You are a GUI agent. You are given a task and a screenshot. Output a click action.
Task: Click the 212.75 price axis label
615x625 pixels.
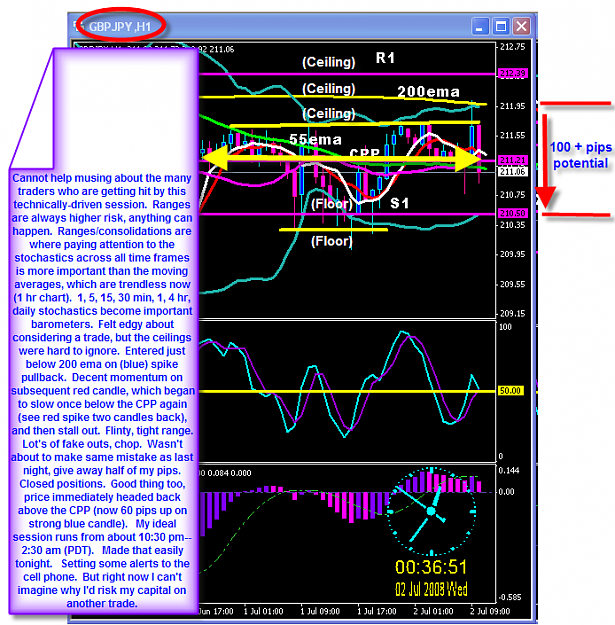513,47
